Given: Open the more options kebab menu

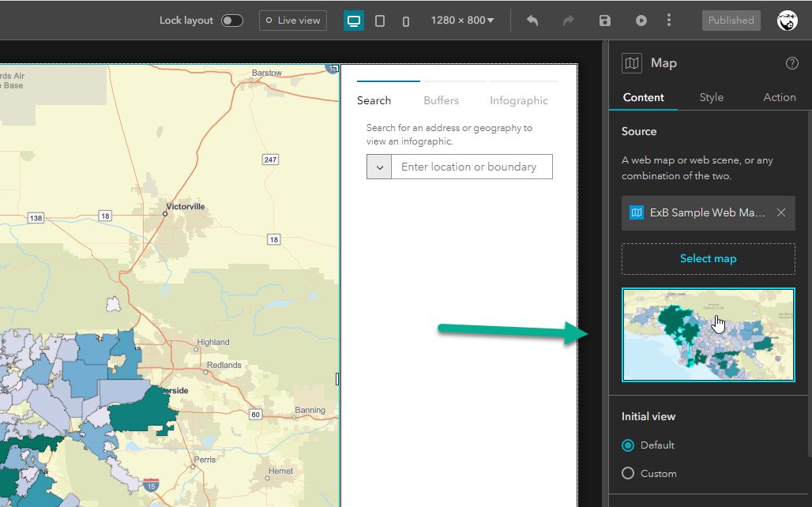Looking at the screenshot, I should click(669, 21).
